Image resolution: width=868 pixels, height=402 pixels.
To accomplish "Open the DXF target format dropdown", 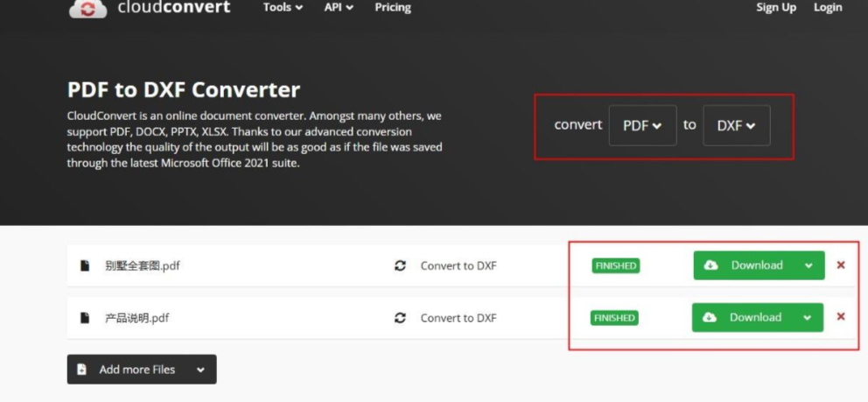I will pyautogui.click(x=736, y=126).
